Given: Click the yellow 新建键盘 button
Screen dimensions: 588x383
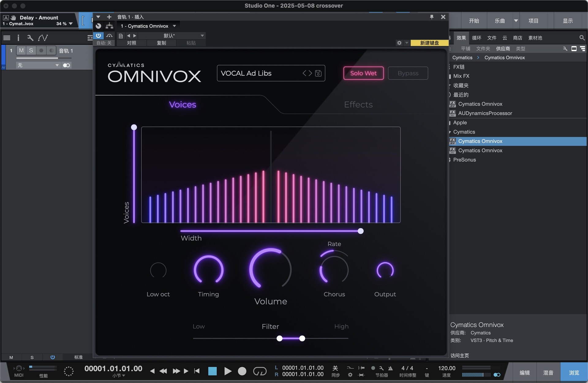Looking at the screenshot, I should [x=429, y=43].
